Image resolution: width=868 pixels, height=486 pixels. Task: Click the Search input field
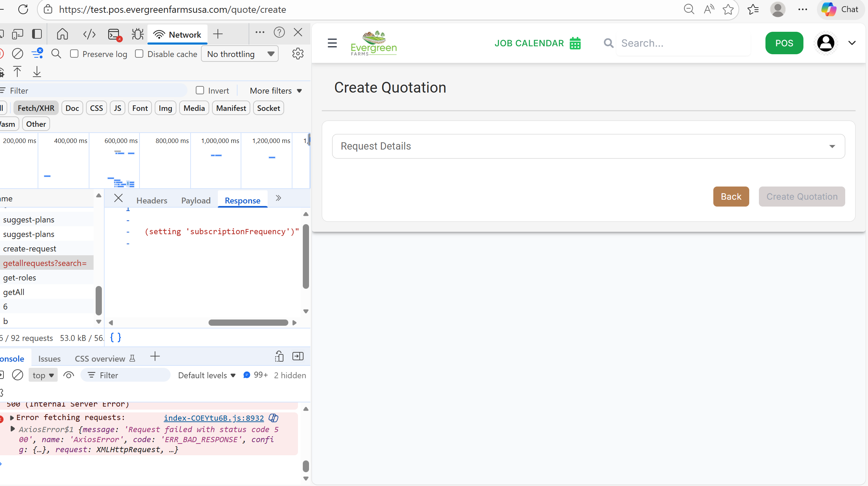(684, 43)
